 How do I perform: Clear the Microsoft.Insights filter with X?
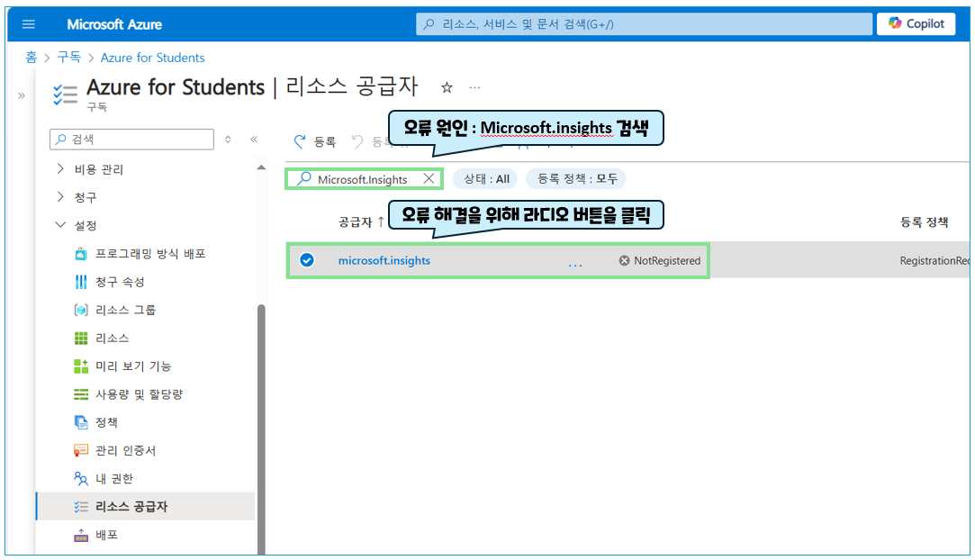(x=429, y=179)
